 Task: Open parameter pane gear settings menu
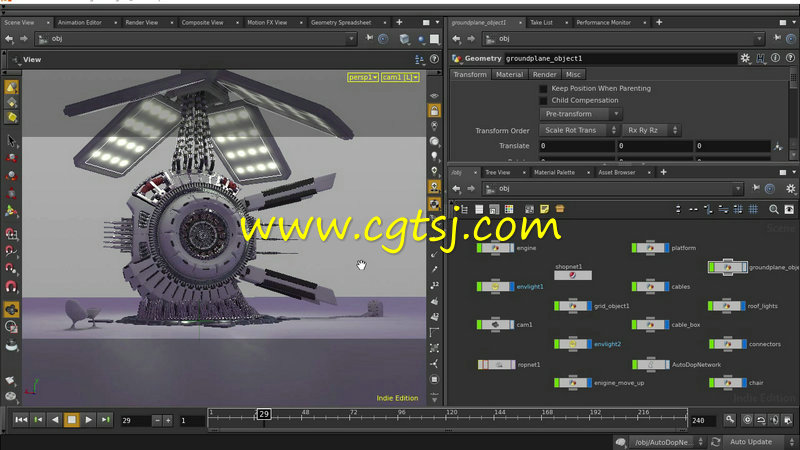click(x=745, y=59)
